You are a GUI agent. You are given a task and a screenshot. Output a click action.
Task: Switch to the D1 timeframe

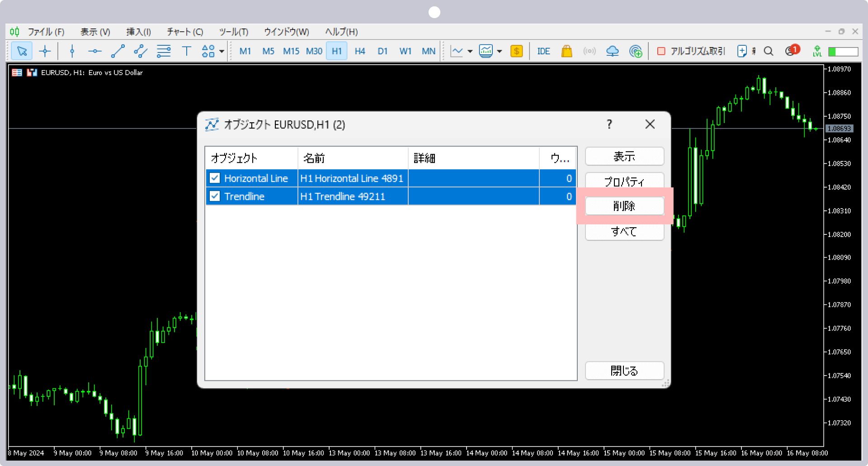[x=382, y=51]
